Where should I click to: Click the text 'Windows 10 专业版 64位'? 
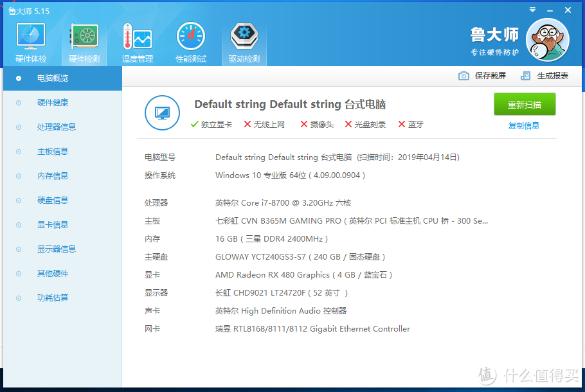point(260,175)
